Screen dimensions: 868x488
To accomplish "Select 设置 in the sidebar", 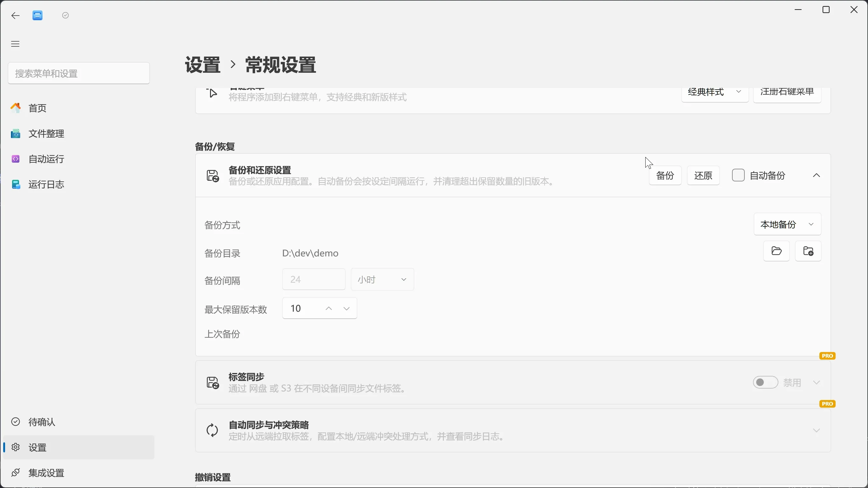I will (79, 448).
